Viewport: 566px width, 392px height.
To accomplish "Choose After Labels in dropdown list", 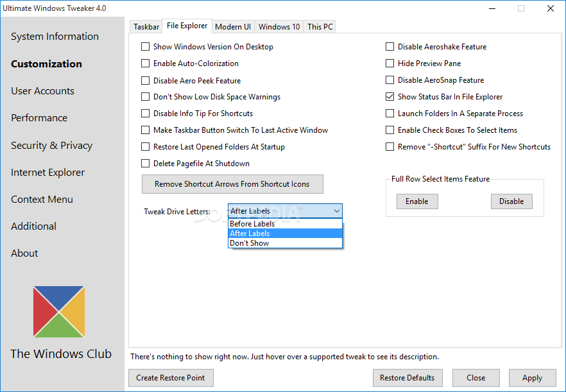I will click(x=285, y=234).
